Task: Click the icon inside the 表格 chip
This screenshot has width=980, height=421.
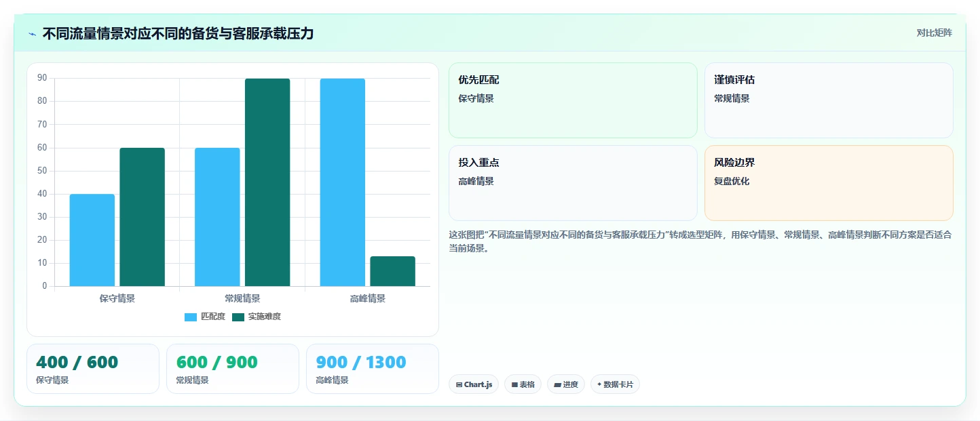Action: (514, 385)
